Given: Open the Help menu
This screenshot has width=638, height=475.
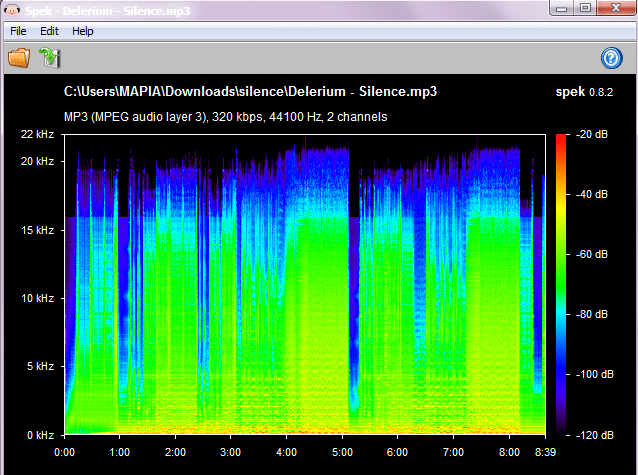Looking at the screenshot, I should [83, 31].
